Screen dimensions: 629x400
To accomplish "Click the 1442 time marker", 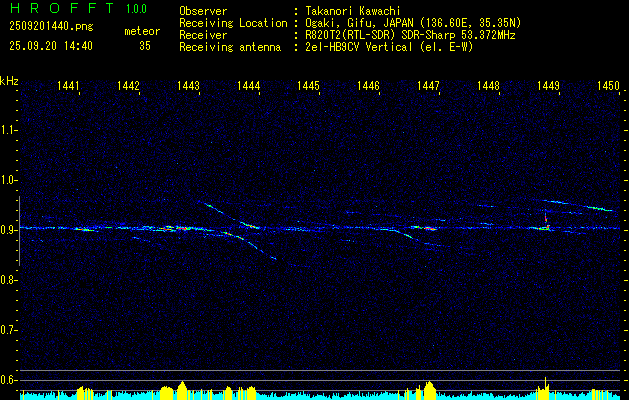I will pos(128,85).
